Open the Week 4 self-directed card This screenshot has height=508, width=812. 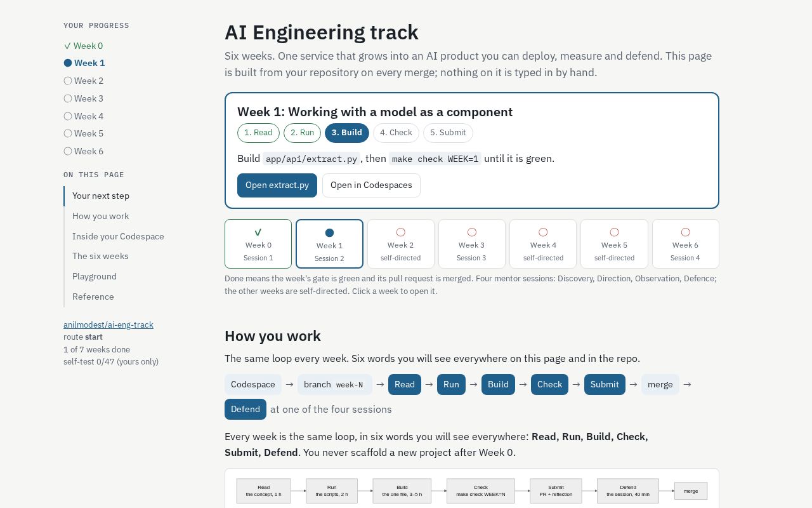pyautogui.click(x=543, y=244)
